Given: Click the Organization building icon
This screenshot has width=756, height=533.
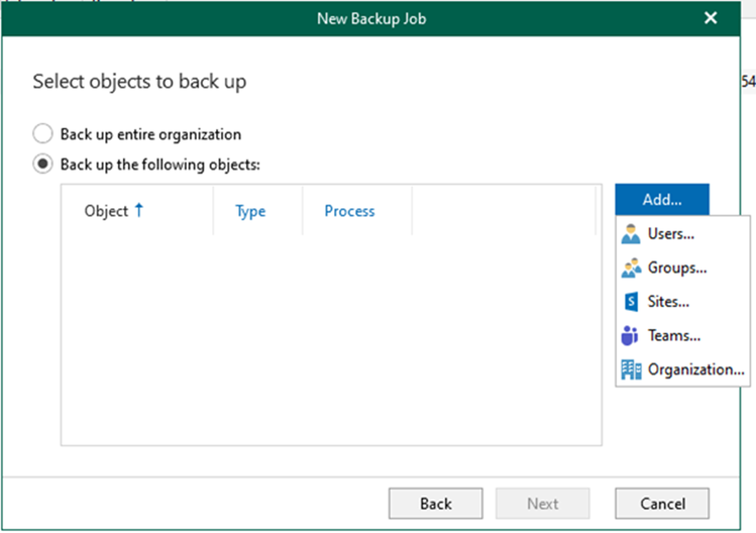Looking at the screenshot, I should click(x=631, y=370).
